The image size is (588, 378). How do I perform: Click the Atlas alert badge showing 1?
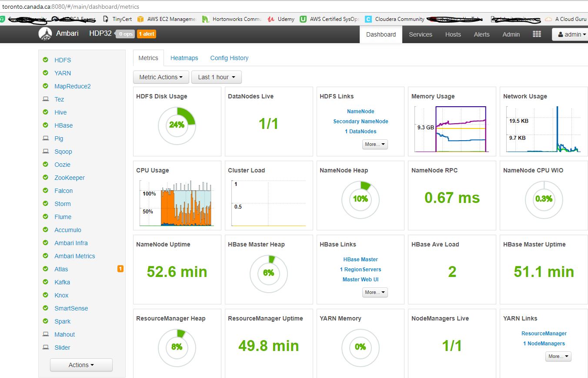120,269
